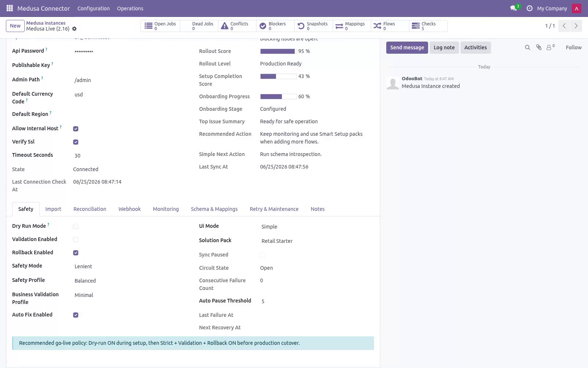Edit the Auto Pause Threshold field
The image size is (588, 368).
317,301
